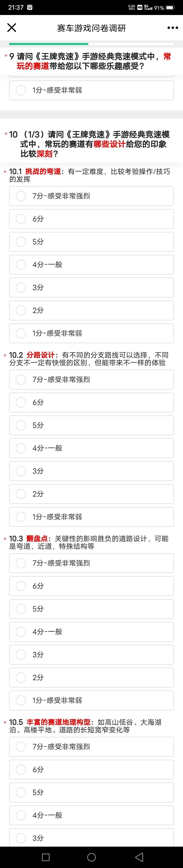Tap the Android home circle button

tap(91, 857)
